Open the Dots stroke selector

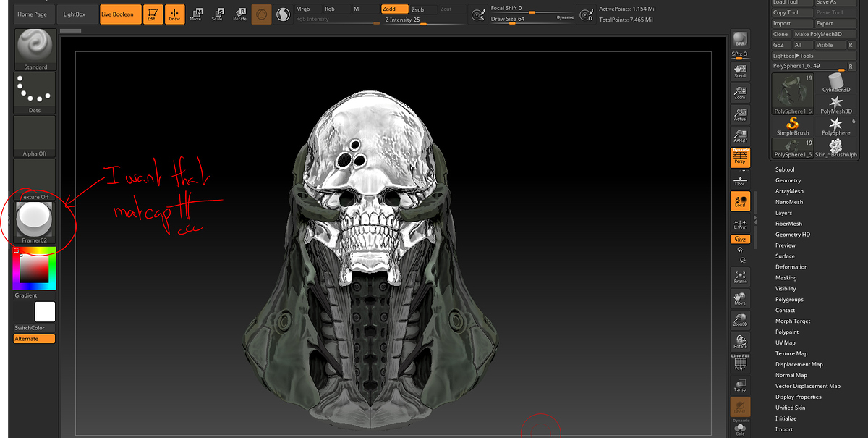[35, 93]
